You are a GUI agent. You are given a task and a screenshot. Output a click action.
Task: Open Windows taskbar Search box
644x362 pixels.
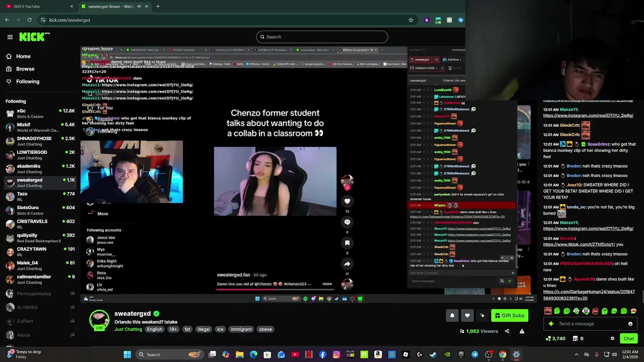(169, 355)
